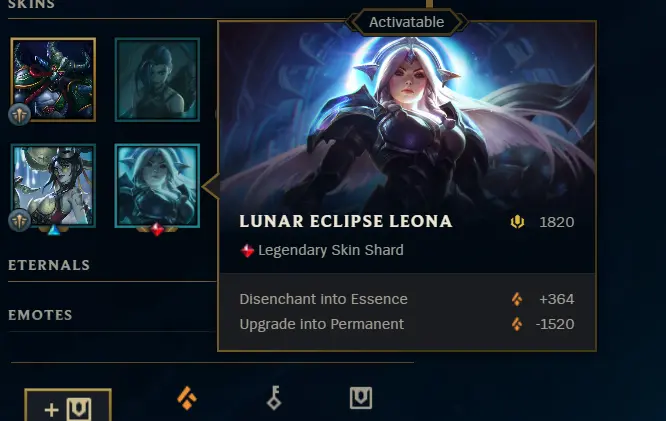This screenshot has height=421, width=666.
Task: Click the essence icon next to +364
Action: [516, 299]
